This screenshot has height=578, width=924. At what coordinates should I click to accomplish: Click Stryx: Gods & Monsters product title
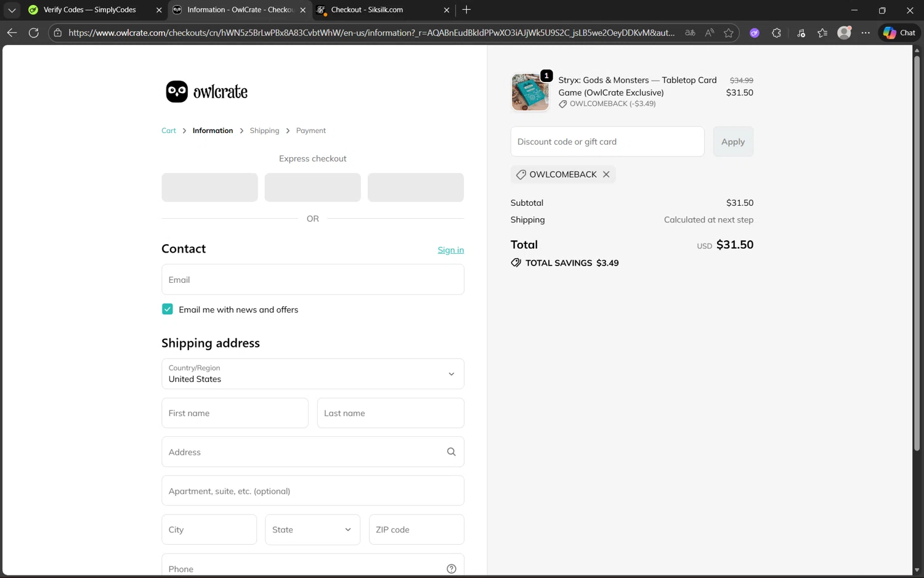click(x=637, y=86)
